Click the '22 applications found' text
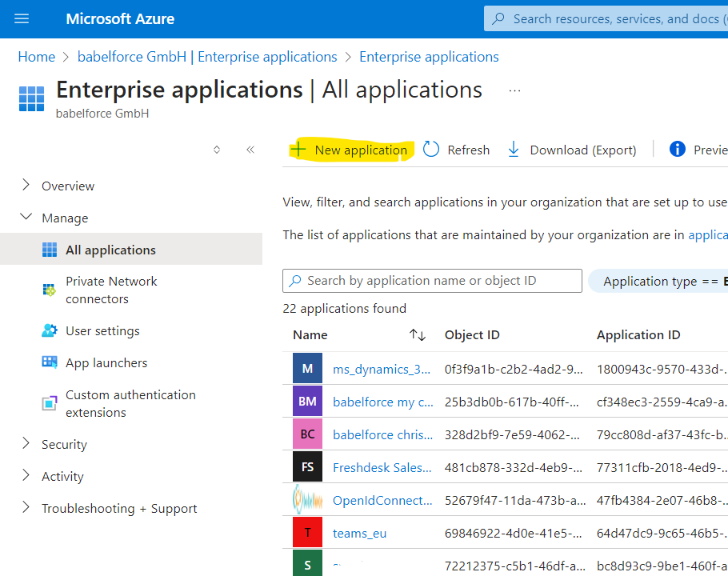 coord(345,308)
